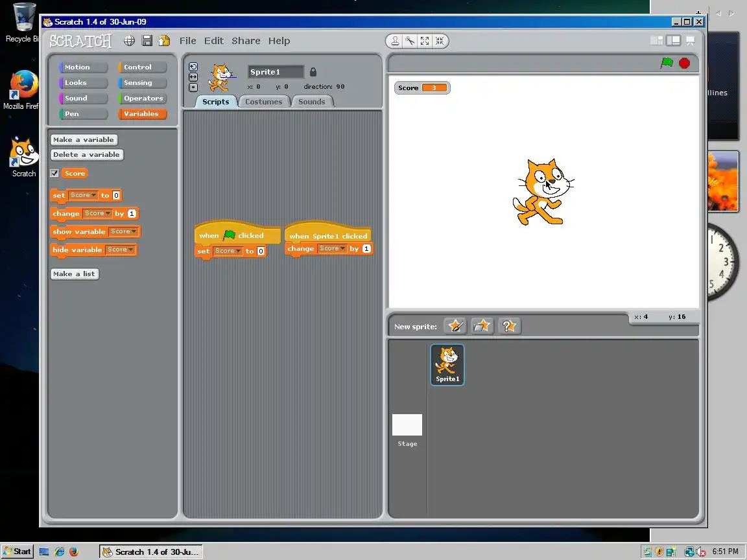Switch to the Costumes tab
747x560 pixels.
(x=263, y=101)
